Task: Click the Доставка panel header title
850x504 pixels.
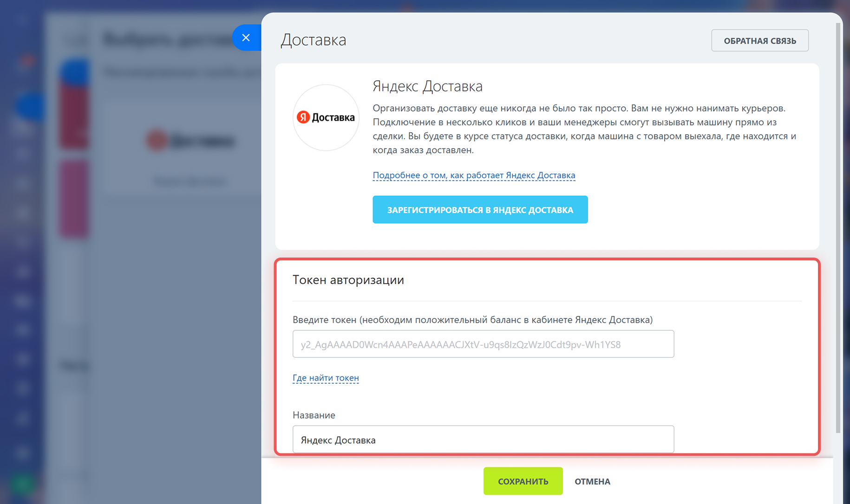Action: [314, 40]
